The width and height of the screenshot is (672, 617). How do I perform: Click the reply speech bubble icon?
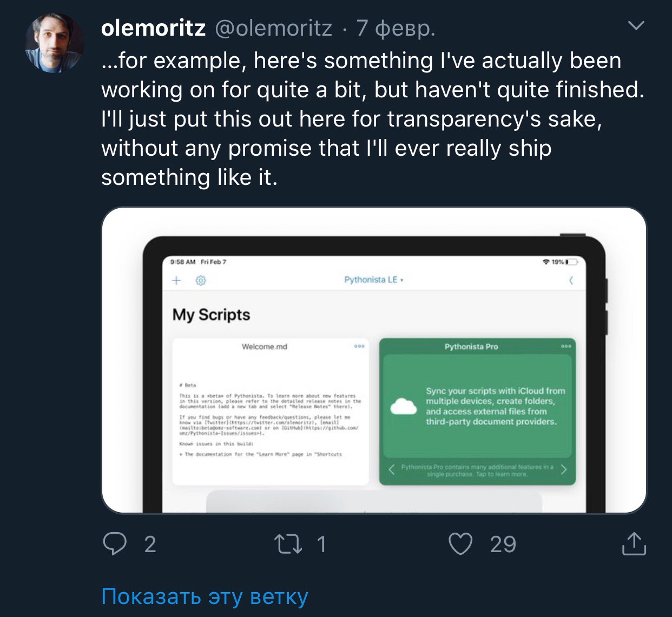click(x=115, y=543)
